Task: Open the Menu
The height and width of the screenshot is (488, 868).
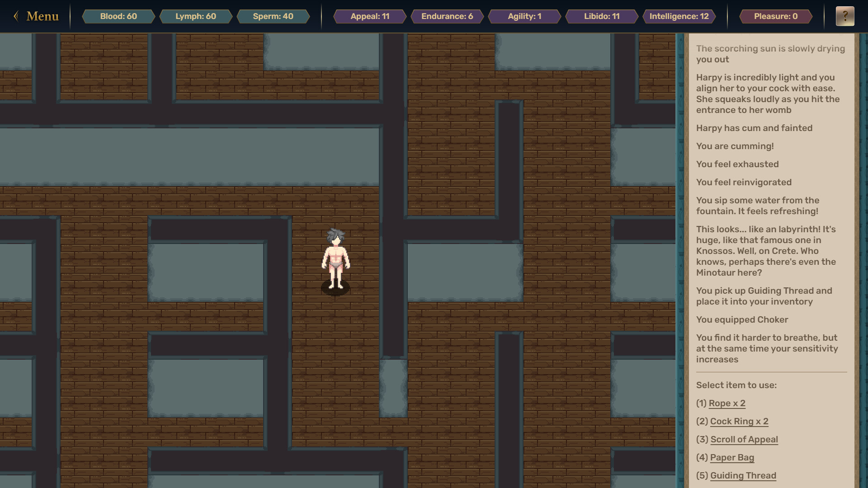Action: [42, 16]
